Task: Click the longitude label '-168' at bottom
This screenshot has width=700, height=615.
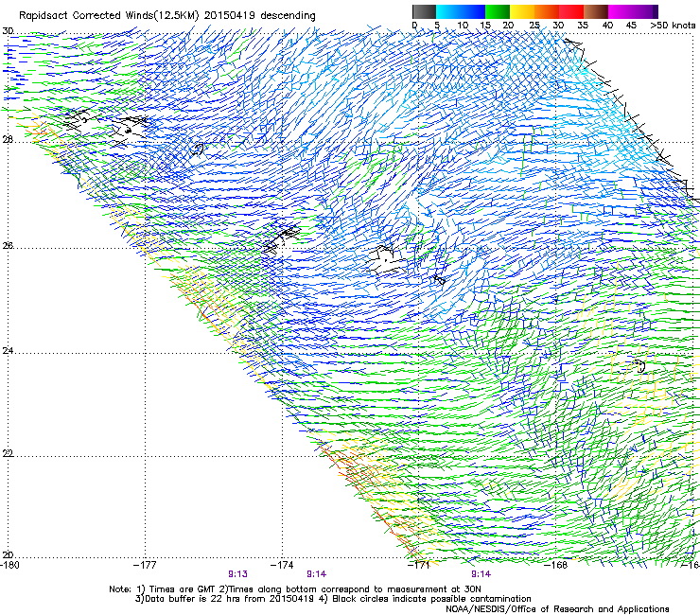Action: click(x=556, y=565)
